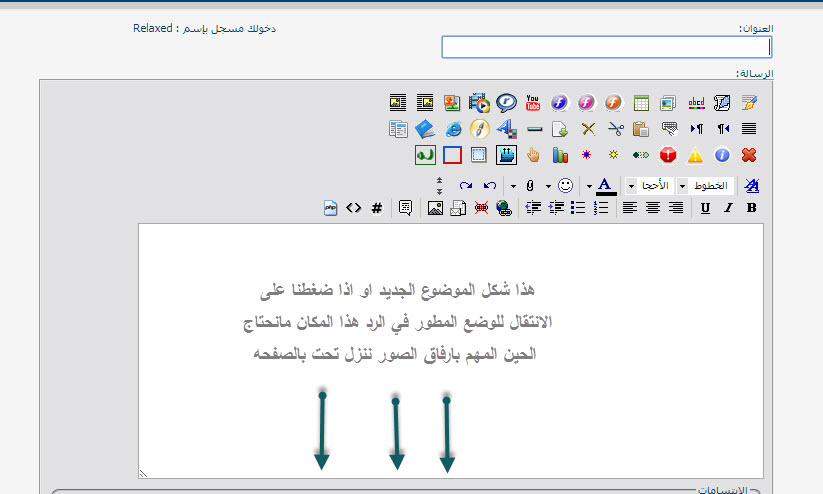Redo the last edit

[x=466, y=185]
